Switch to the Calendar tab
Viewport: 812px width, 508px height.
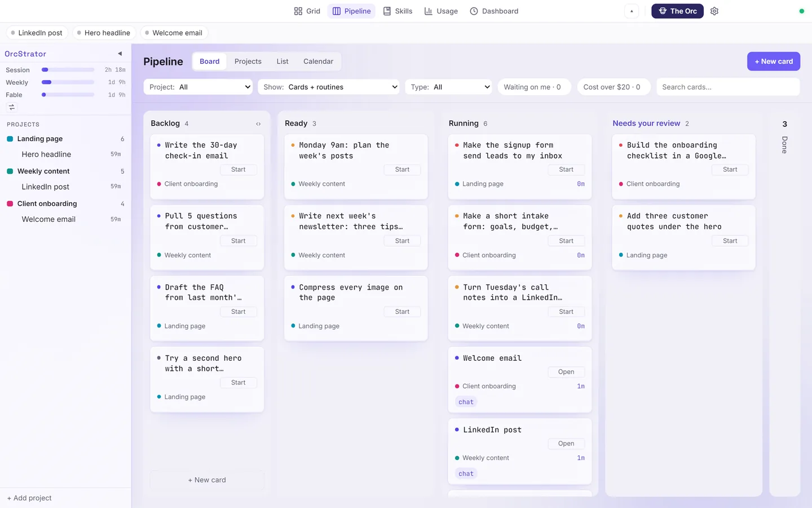click(318, 62)
